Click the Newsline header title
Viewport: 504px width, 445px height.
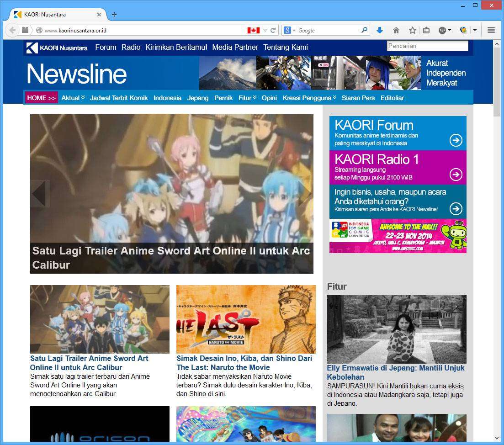tap(76, 74)
